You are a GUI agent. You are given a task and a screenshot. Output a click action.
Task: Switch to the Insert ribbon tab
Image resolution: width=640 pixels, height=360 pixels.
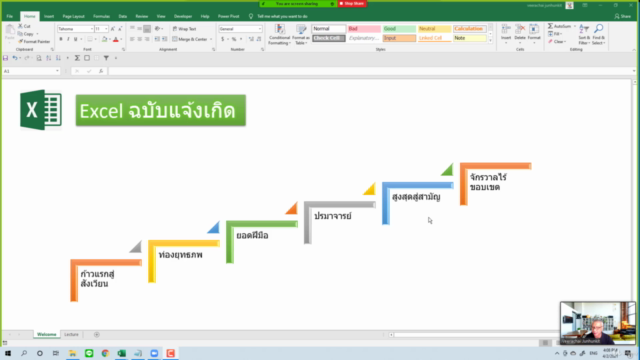[x=49, y=16]
